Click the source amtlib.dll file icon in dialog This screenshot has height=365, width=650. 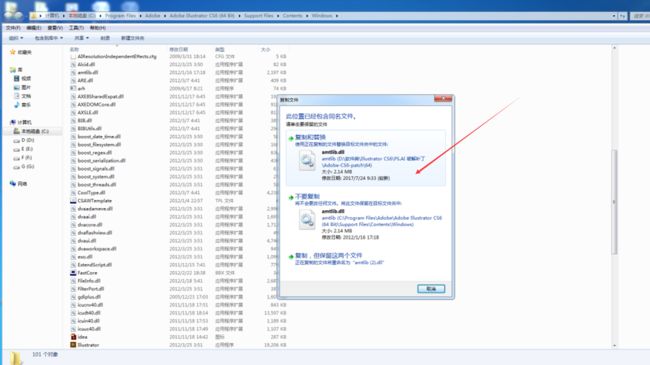307,161
